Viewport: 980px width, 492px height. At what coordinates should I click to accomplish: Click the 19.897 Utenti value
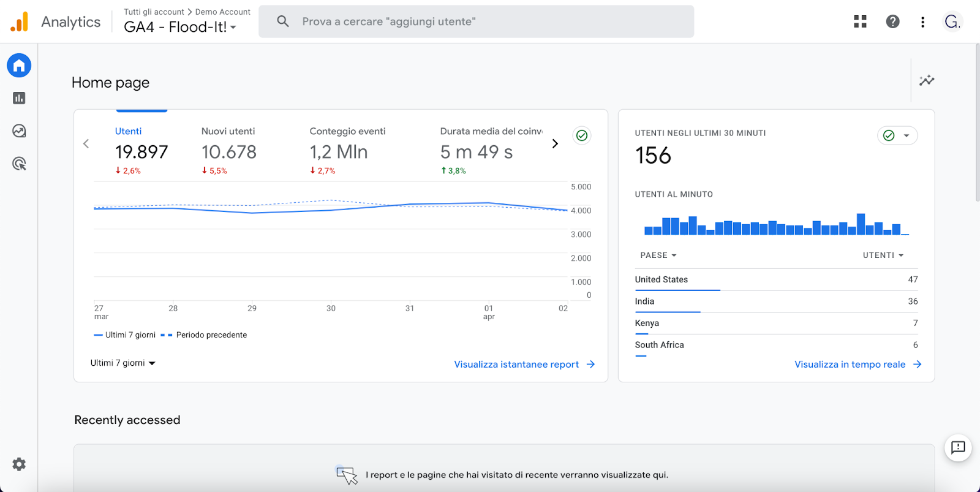[141, 152]
